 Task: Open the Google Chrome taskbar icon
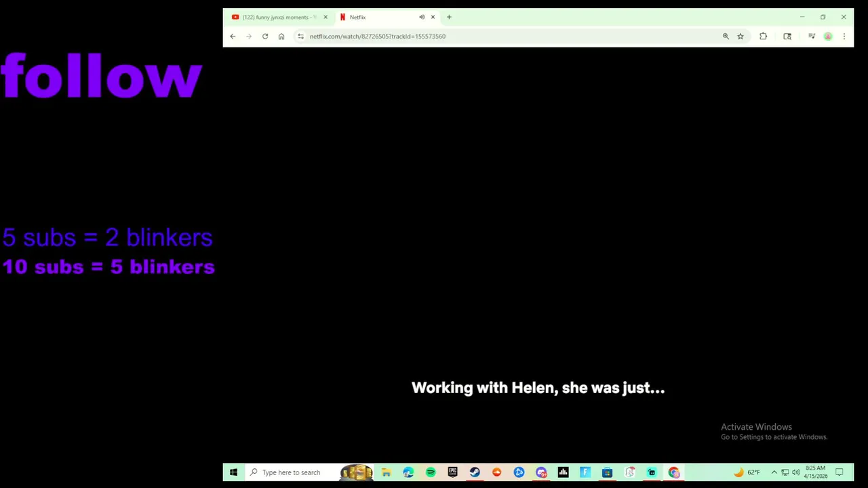tap(673, 472)
